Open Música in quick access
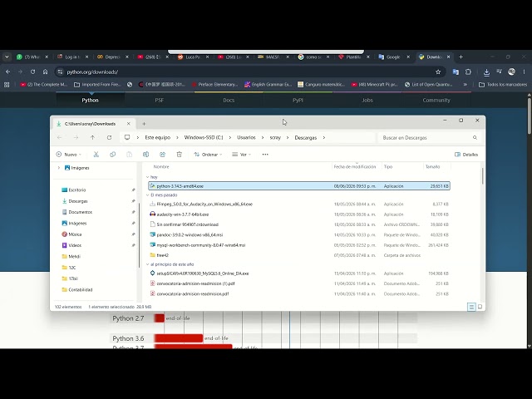This screenshot has width=532, height=399. [75, 234]
